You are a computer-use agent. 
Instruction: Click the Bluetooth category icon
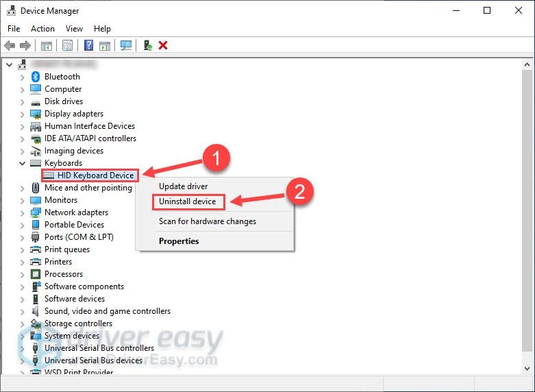[36, 77]
